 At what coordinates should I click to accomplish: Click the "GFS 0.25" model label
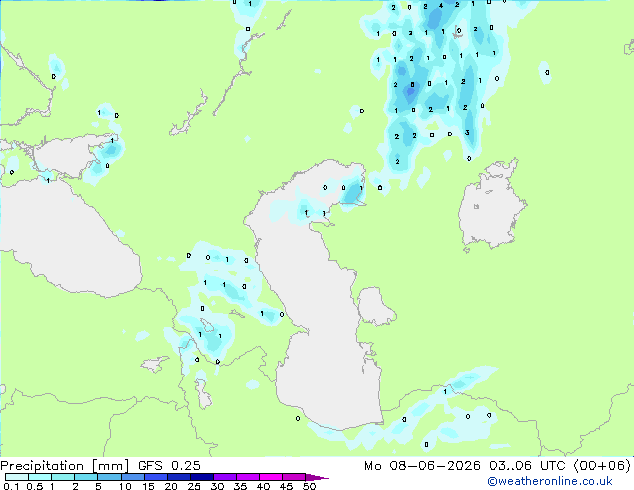click(x=169, y=466)
